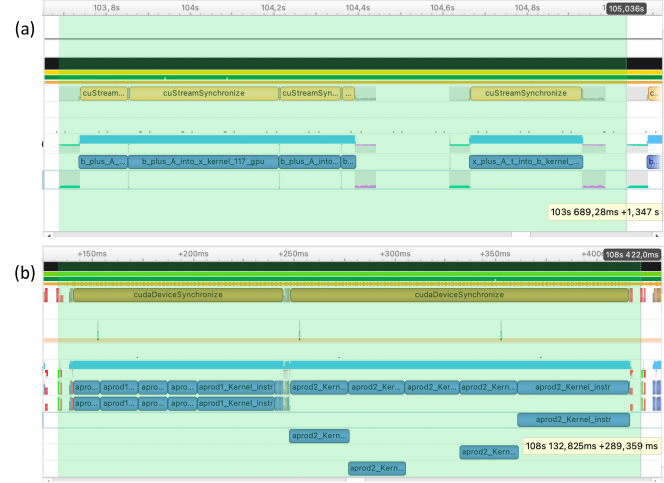The height and width of the screenshot is (483, 664).
Task: Select the bottom-most aprod2_Kern block
Action: pos(377,468)
